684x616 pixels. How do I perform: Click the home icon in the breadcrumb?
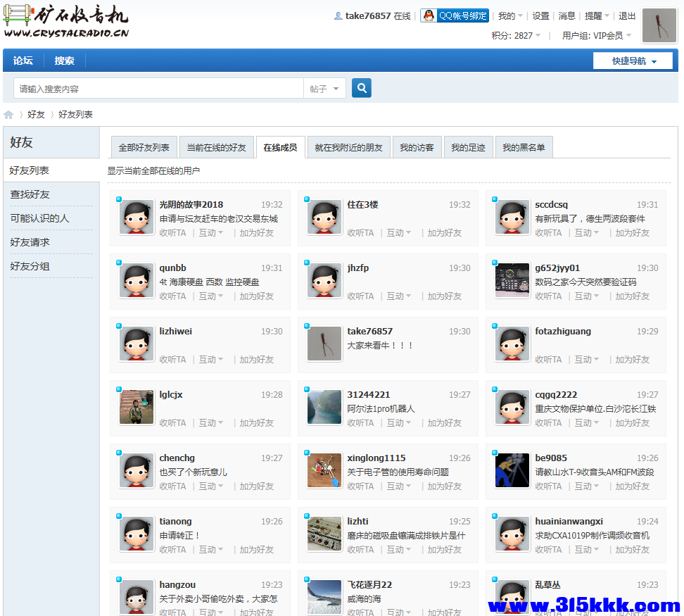tap(8, 114)
